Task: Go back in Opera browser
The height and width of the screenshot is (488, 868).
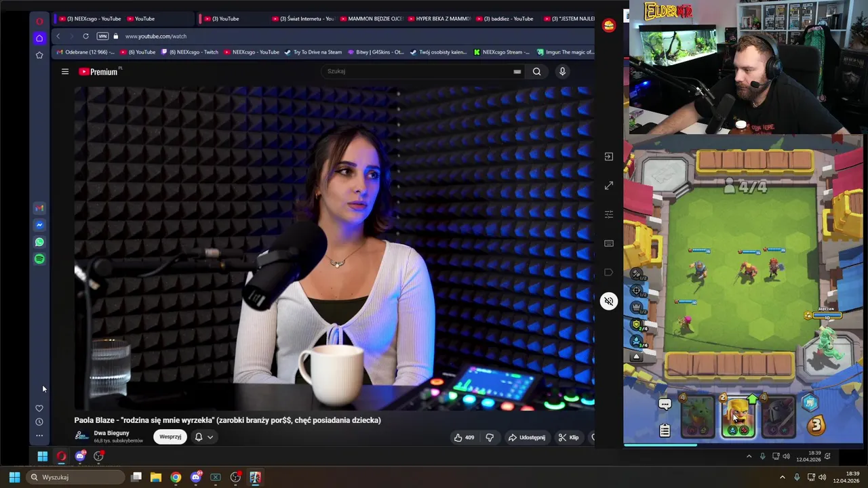Action: coord(58,36)
